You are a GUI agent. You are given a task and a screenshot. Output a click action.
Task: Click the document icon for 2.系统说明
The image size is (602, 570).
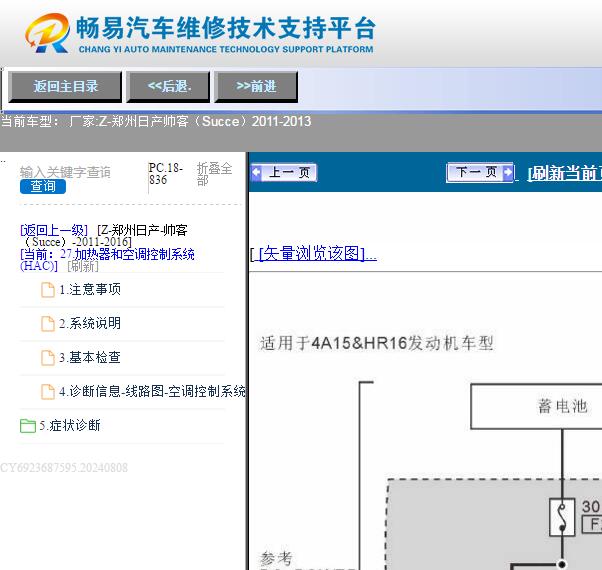click(x=48, y=324)
